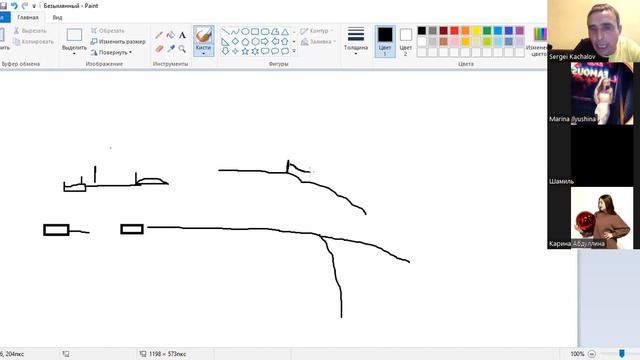640x360 pixels.
Task: Click the zoom slider handle
Action: point(622,354)
